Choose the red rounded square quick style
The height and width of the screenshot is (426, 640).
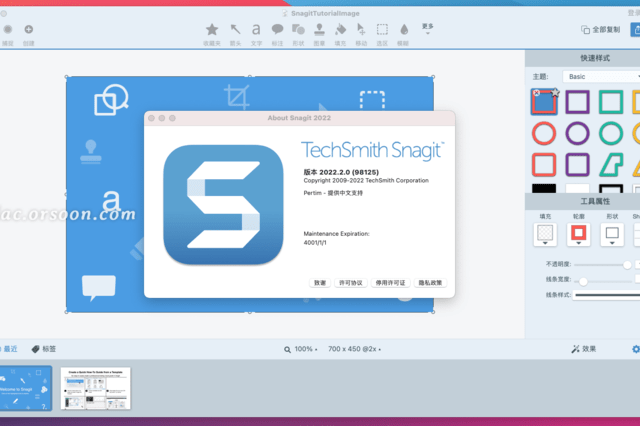(x=544, y=165)
